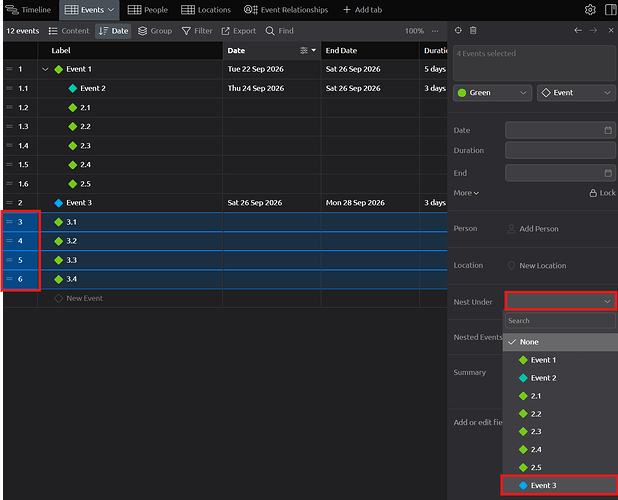The image size is (618, 500).
Task: Open the Green color dropdown
Action: [x=492, y=93]
